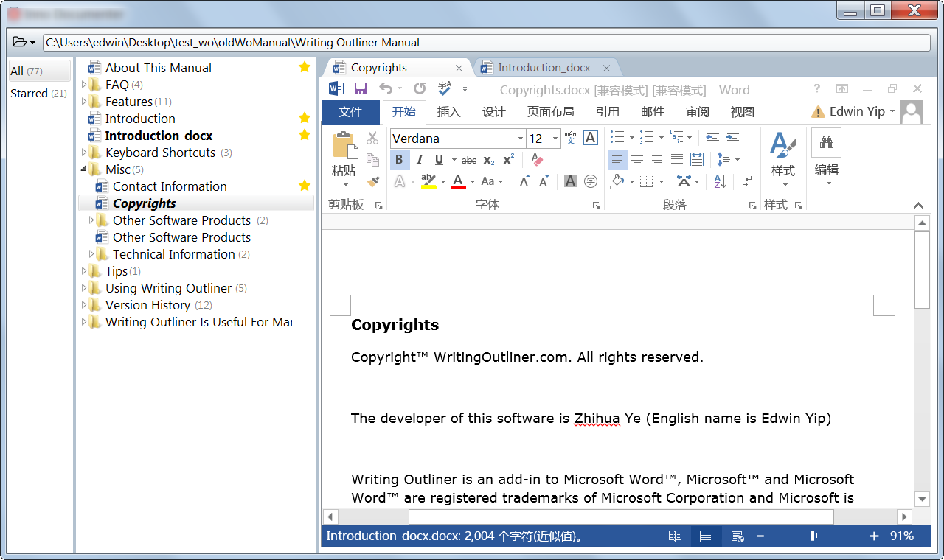Click the vertical scrollbar down arrow

tap(921, 499)
